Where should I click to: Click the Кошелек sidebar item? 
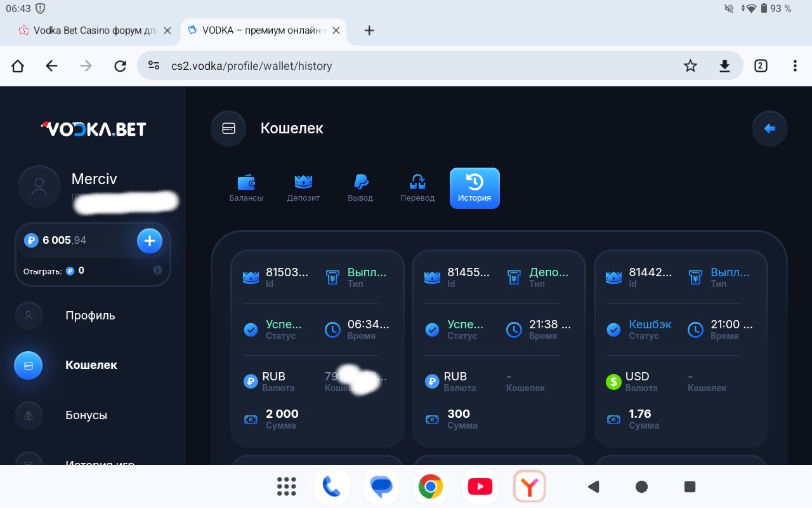click(x=91, y=365)
